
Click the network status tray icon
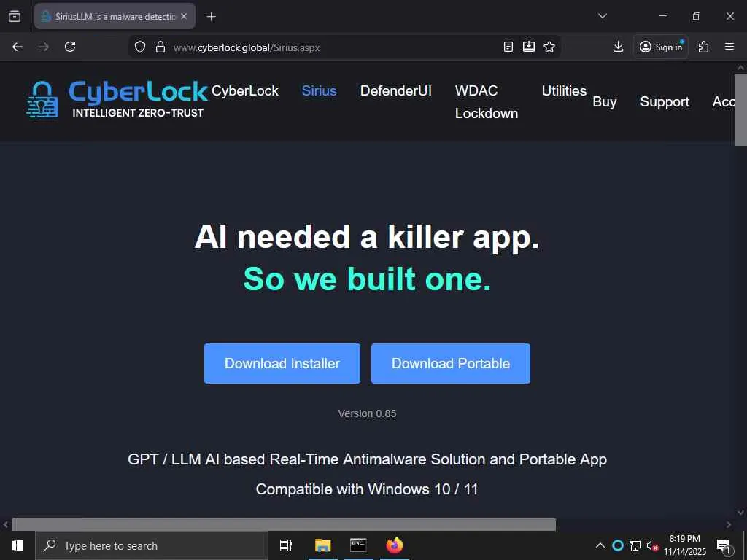635,545
